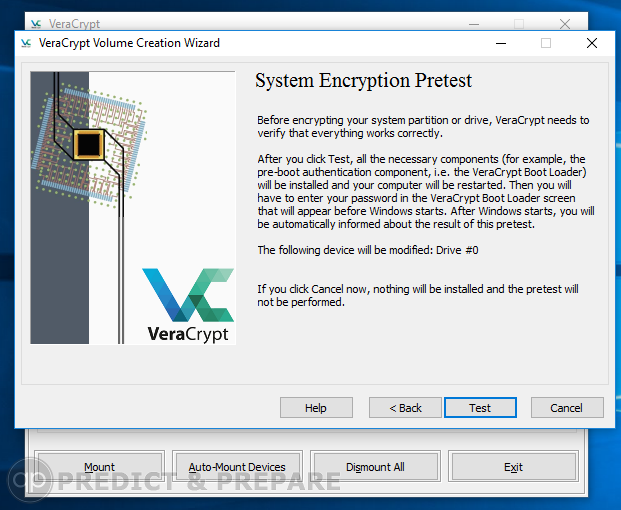Click Auto-Mount Devices in VeraCrypt main window
621x510 pixels.
[237, 466]
